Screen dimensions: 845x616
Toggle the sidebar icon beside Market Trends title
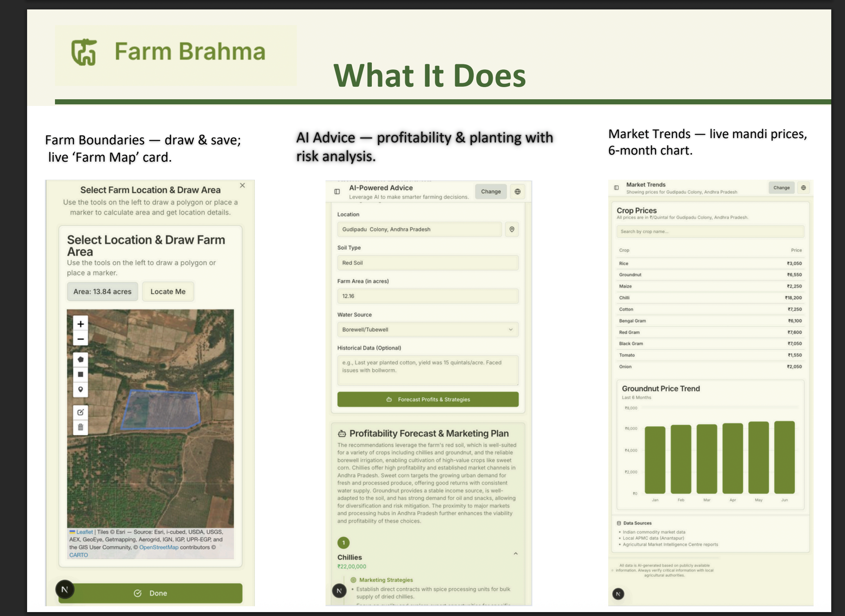(x=616, y=188)
